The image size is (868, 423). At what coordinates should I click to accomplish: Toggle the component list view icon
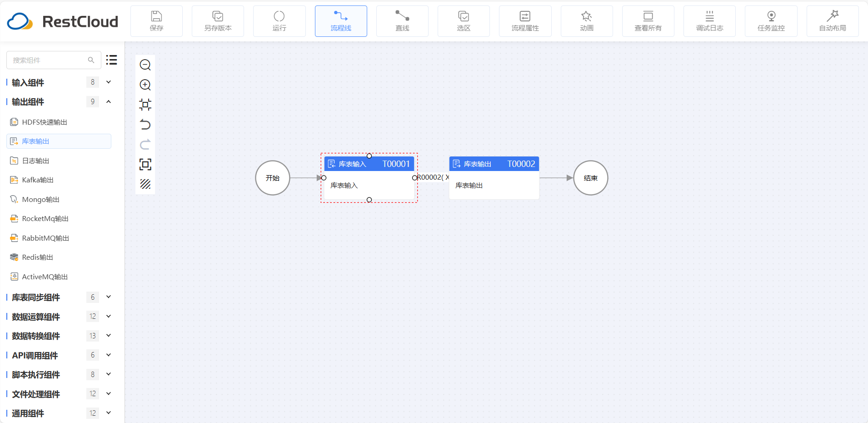[111, 60]
